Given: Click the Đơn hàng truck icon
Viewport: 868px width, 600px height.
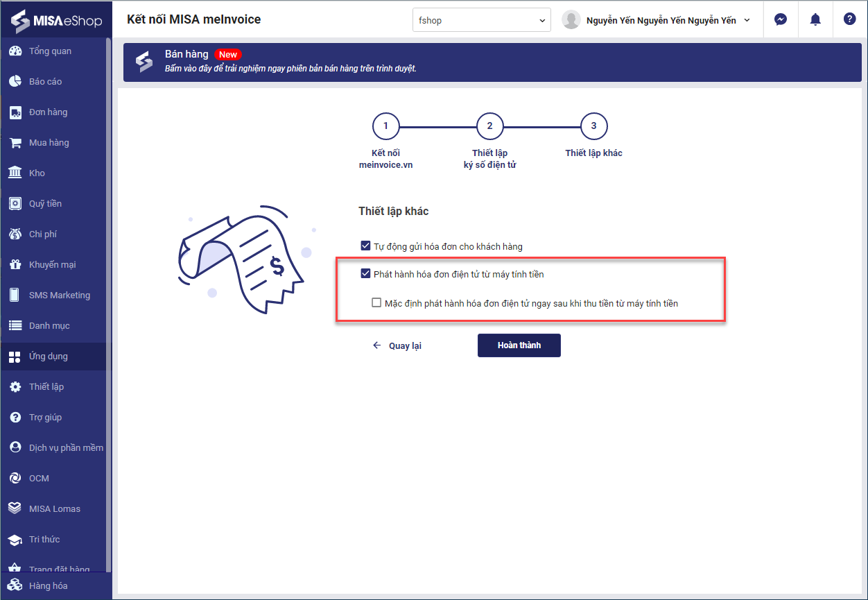Looking at the screenshot, I should (15, 112).
